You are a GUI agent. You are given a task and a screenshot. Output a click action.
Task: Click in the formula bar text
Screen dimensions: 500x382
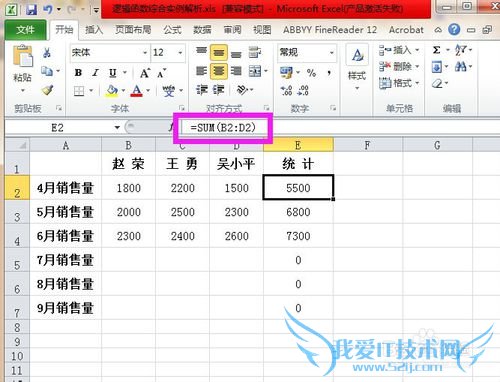pos(223,128)
